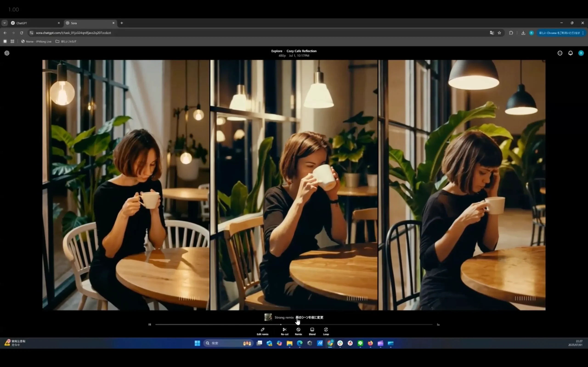Pause the video playback

150,325
